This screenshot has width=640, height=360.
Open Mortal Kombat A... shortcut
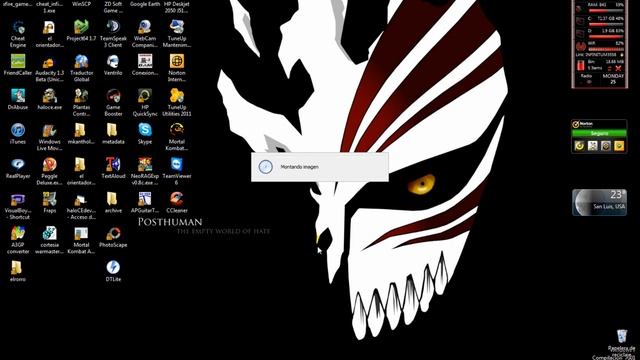(81, 240)
